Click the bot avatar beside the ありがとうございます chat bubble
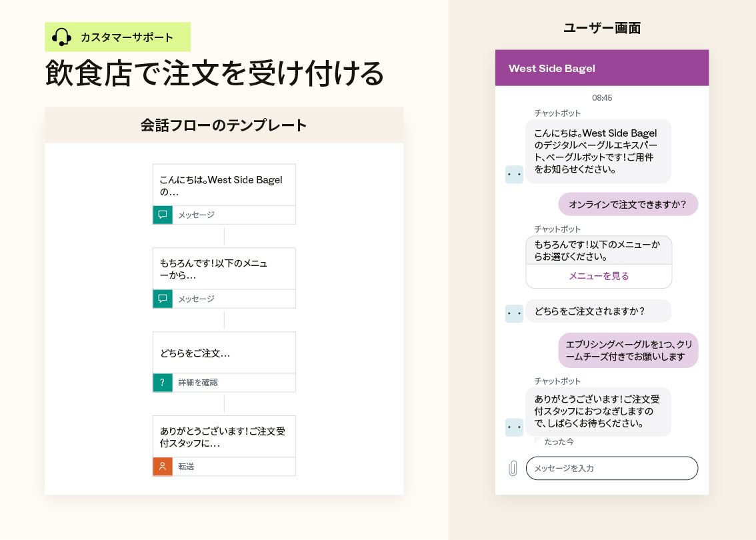 514,427
